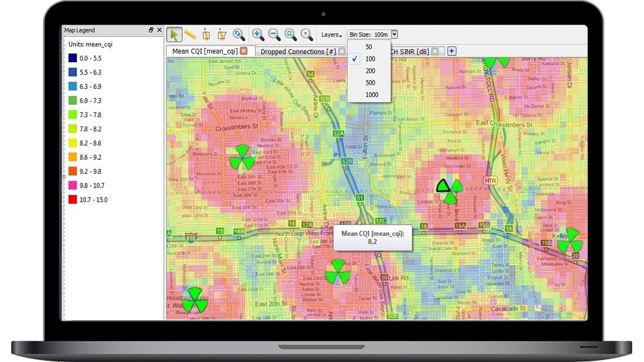Switch to the Dropped Connections tab

click(298, 51)
